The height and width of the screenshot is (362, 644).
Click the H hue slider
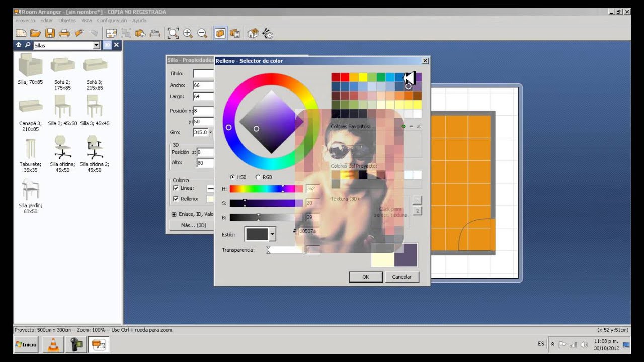click(x=266, y=189)
